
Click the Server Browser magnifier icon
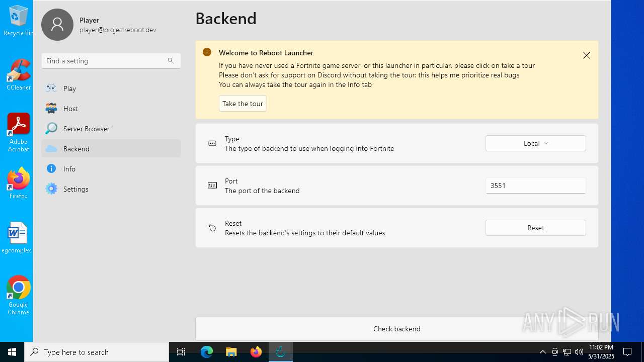[51, 128]
